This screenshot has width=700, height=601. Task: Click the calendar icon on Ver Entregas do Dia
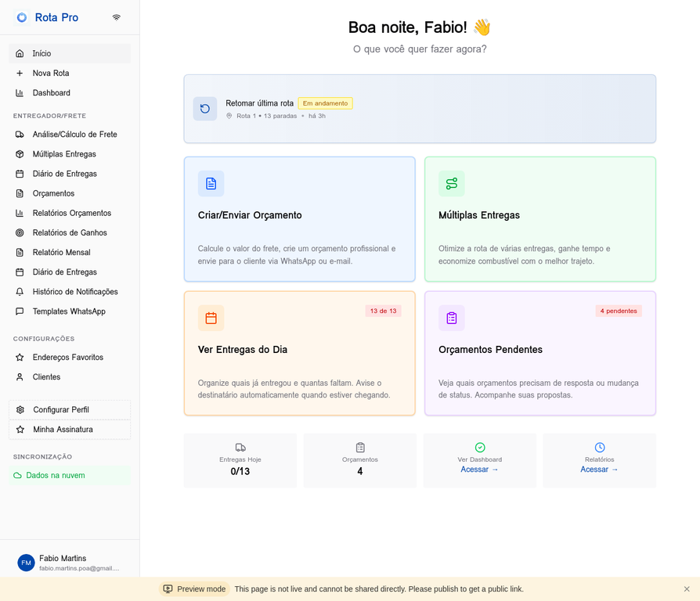[211, 318]
